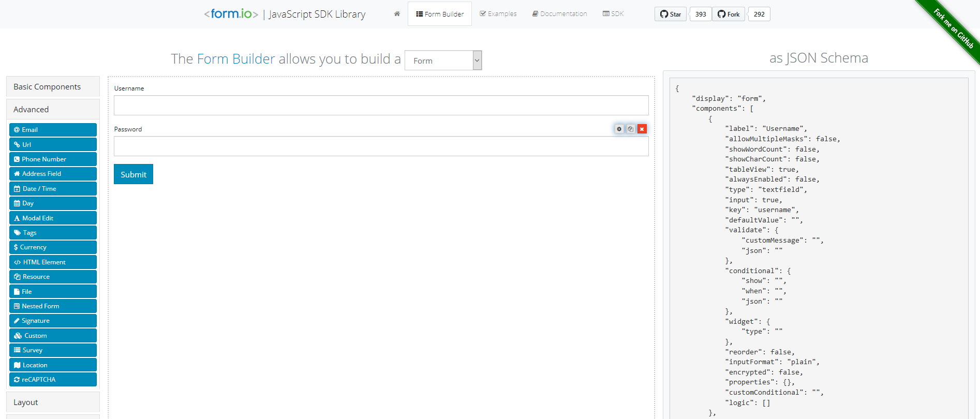Open the Form display type dropdown
Screen dimensions: 980x419
click(x=443, y=61)
